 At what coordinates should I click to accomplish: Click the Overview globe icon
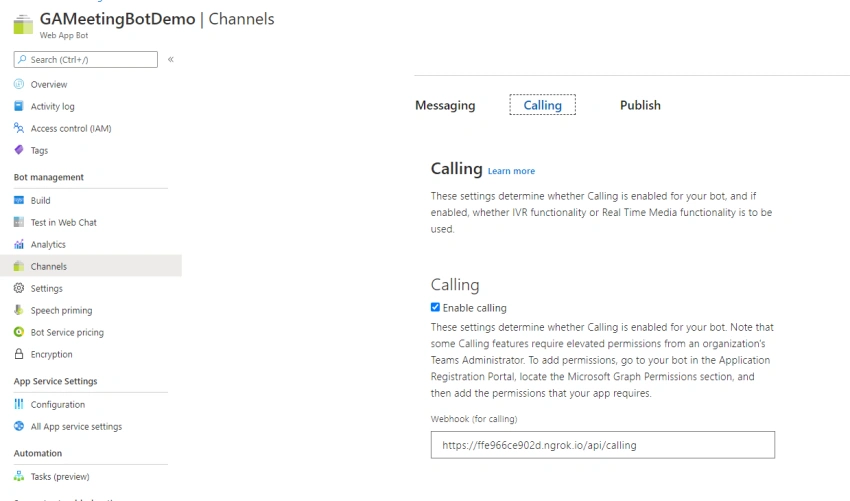tap(19, 84)
